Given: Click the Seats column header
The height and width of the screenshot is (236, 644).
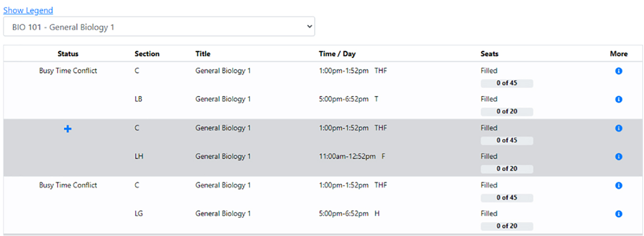Looking at the screenshot, I should (x=489, y=54).
